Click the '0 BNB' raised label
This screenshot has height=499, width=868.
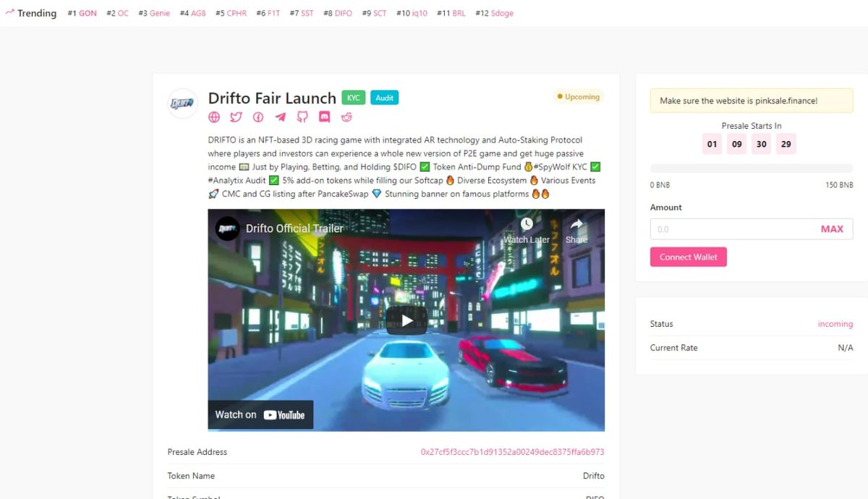(660, 185)
